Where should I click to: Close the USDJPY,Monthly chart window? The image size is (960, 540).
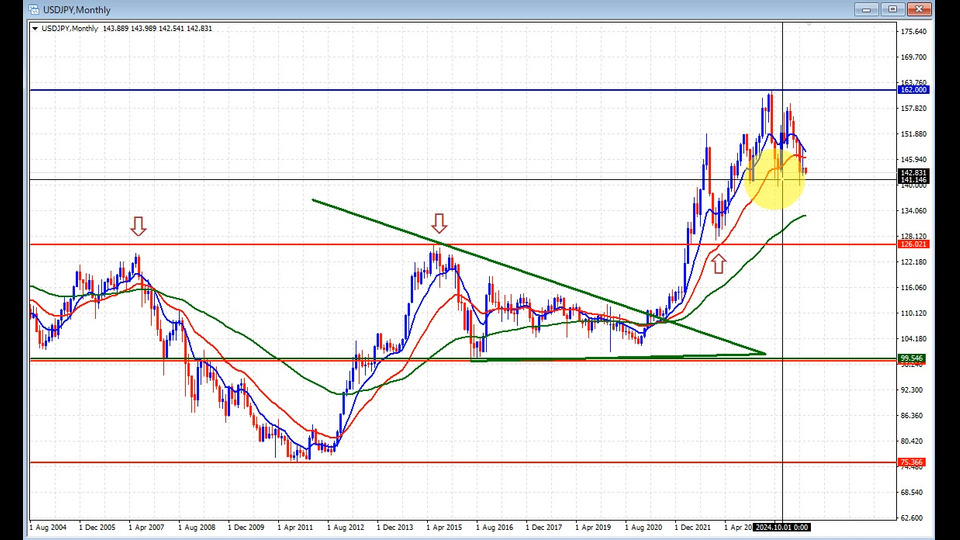point(919,9)
